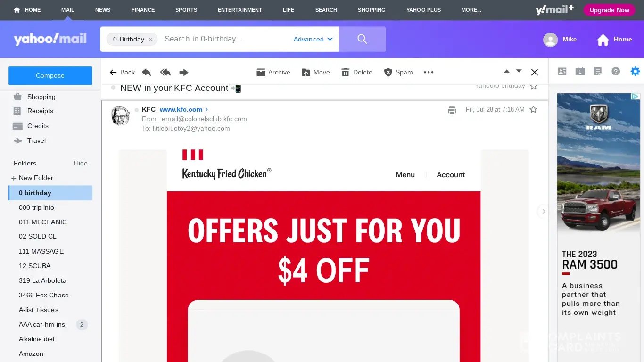Image resolution: width=644 pixels, height=362 pixels.
Task: Open the Contacts panel icon
Action: [x=562, y=71]
